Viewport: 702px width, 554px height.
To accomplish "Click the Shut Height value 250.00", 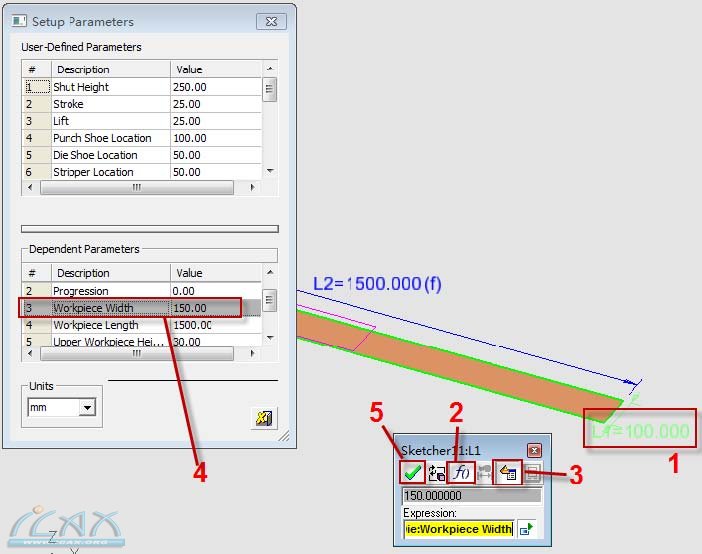I will click(x=190, y=87).
